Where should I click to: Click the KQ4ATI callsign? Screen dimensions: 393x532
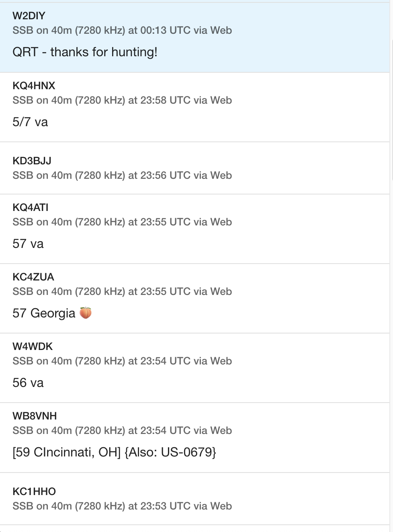click(31, 207)
